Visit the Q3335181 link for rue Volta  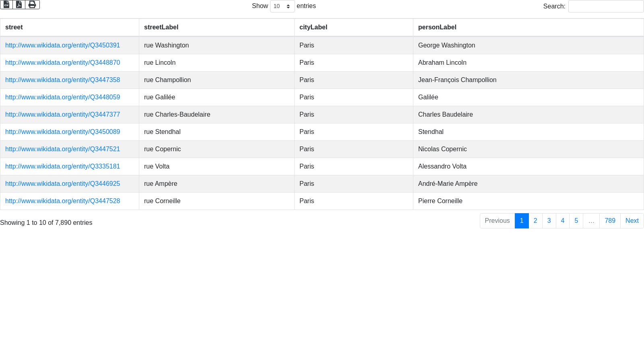(62, 167)
